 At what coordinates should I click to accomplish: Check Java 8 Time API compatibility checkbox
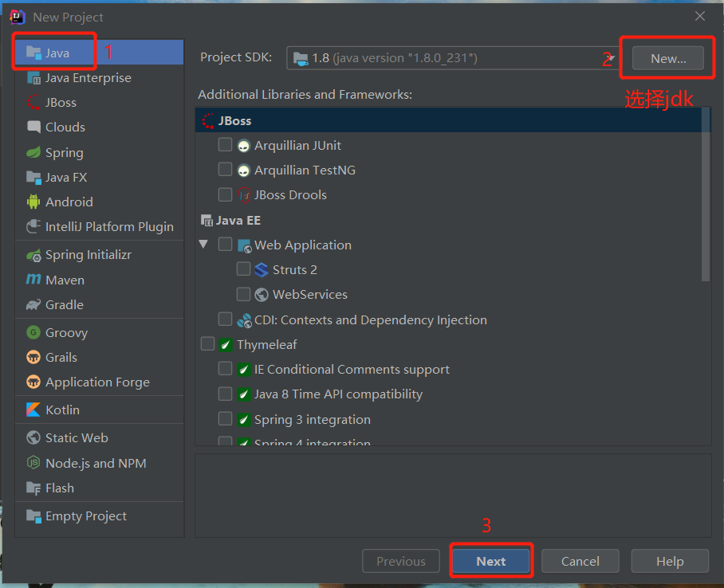[x=225, y=394]
